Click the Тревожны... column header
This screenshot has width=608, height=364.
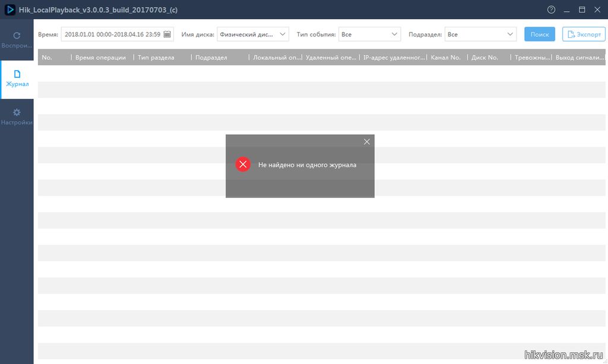click(531, 58)
